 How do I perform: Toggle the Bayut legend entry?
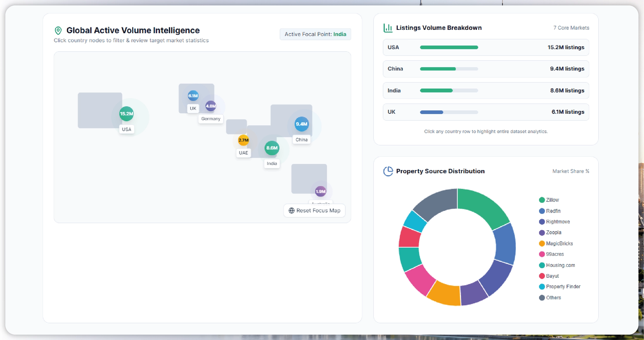549,276
